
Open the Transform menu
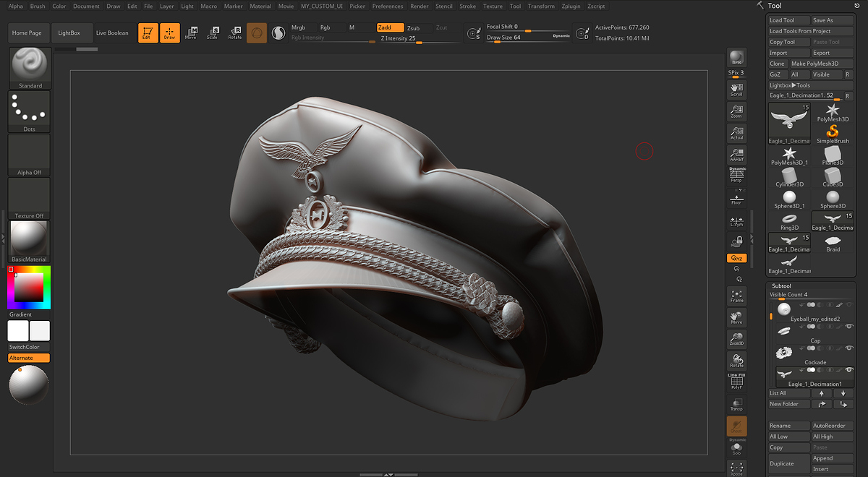(x=541, y=6)
